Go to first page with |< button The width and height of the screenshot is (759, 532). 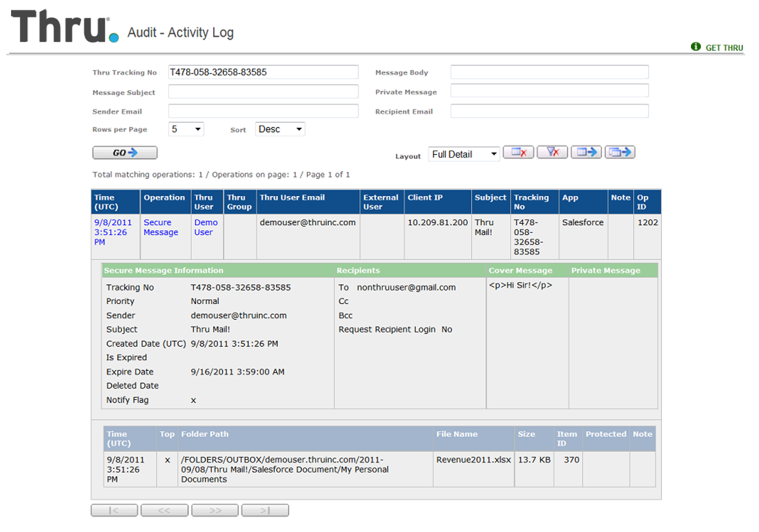pos(114,510)
